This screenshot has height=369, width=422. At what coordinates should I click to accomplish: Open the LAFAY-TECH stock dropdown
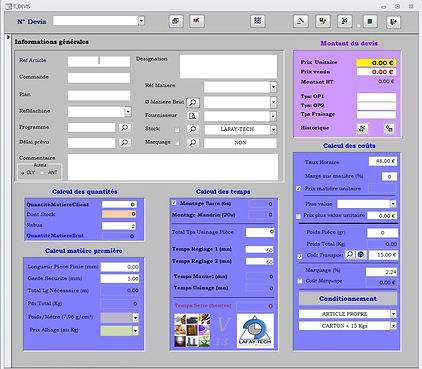click(273, 130)
